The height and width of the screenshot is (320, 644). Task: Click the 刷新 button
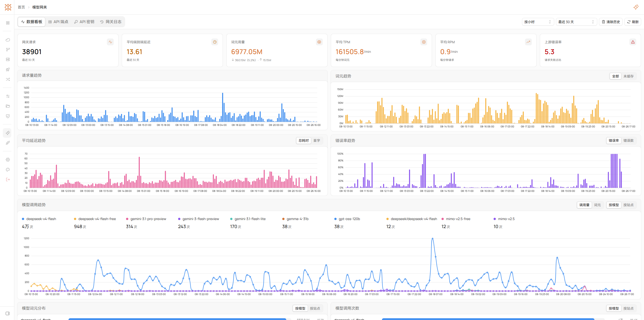[x=633, y=22]
